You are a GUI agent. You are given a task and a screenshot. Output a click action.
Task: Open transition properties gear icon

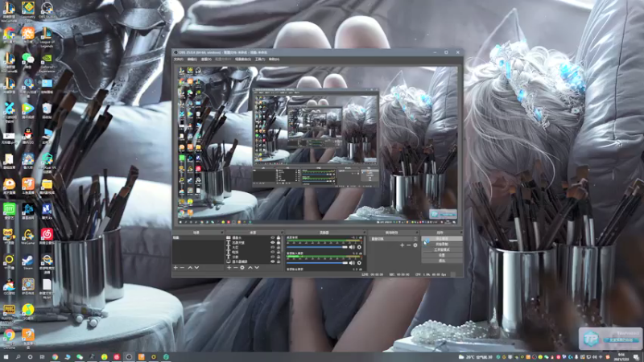click(415, 245)
